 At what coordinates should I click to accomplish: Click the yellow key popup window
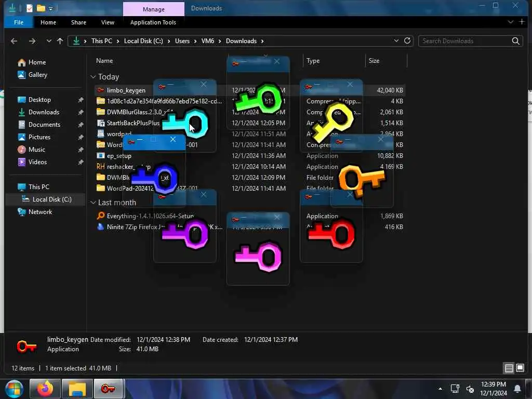(x=331, y=115)
